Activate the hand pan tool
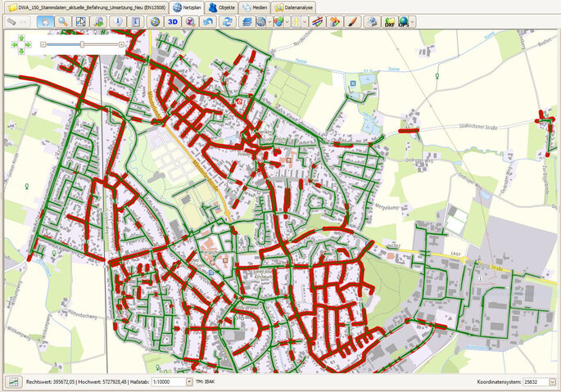 point(47,21)
